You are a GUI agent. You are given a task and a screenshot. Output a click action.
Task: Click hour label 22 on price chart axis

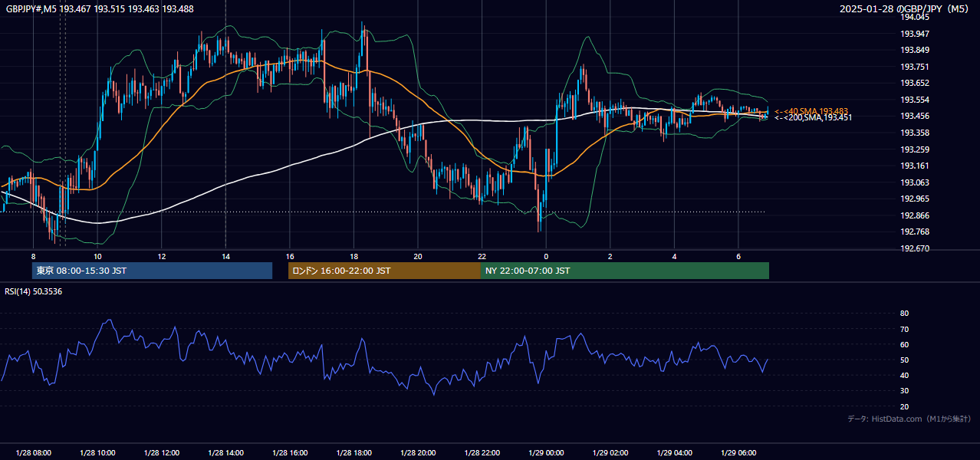(x=482, y=256)
